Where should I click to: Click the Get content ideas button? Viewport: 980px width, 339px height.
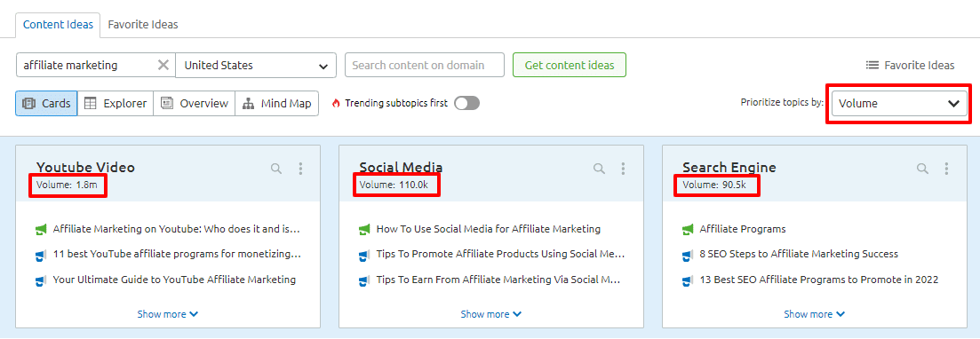570,65
